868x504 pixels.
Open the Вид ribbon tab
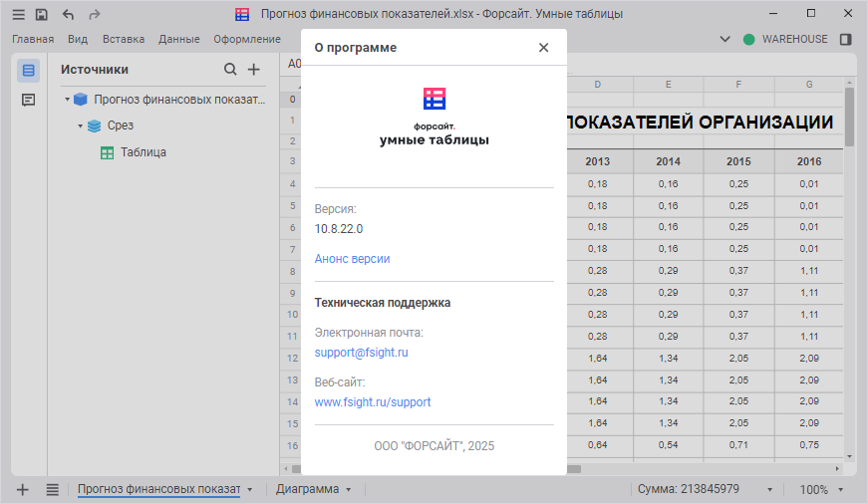[78, 39]
